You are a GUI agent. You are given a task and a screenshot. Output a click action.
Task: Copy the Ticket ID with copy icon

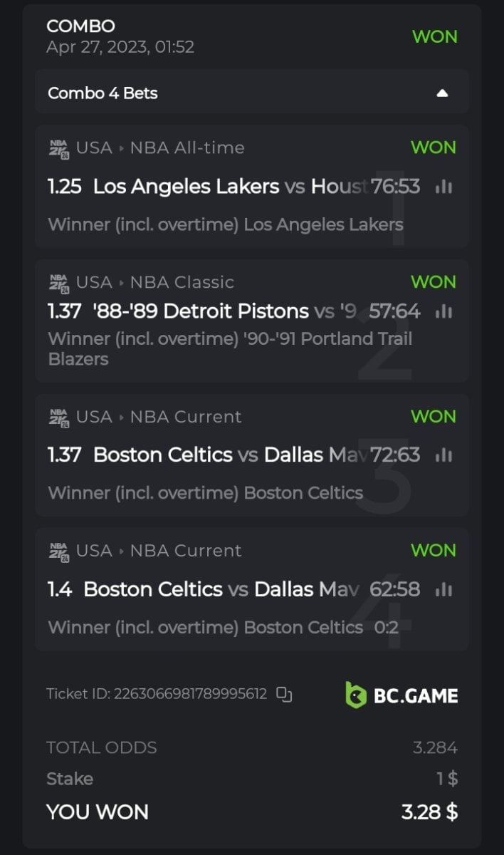[x=284, y=694]
